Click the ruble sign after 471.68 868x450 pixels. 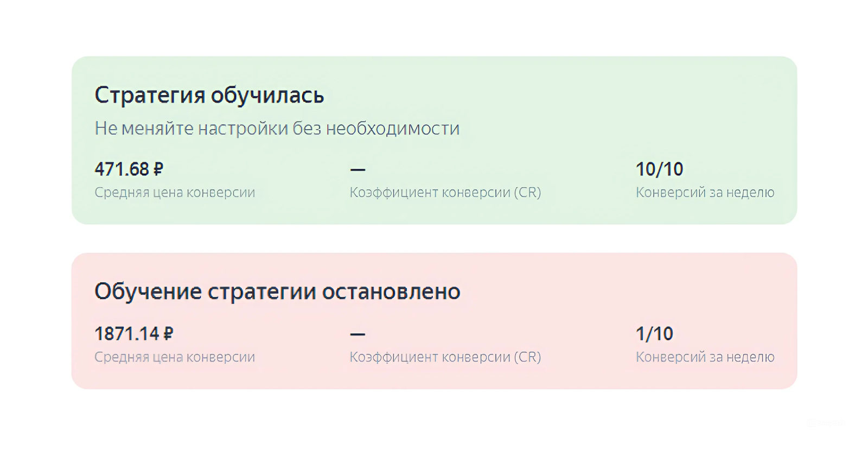tap(158, 169)
